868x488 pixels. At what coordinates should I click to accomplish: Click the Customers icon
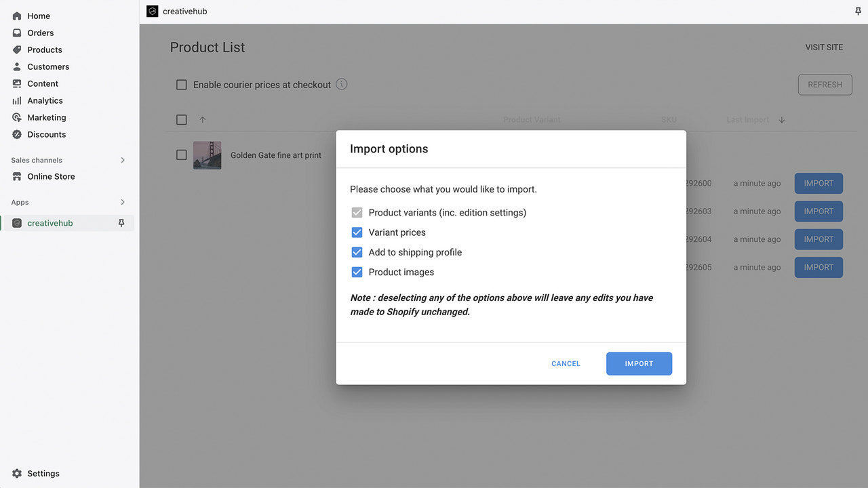click(x=16, y=66)
